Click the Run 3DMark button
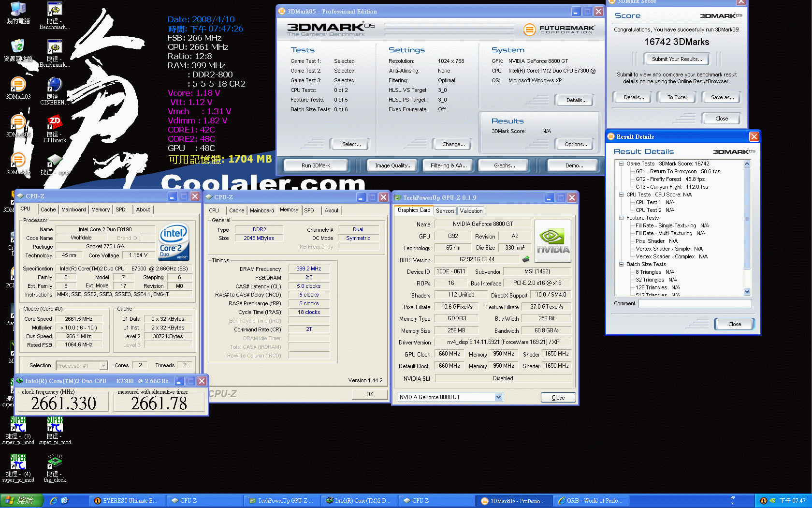Image resolution: width=812 pixels, height=508 pixels. 316,165
